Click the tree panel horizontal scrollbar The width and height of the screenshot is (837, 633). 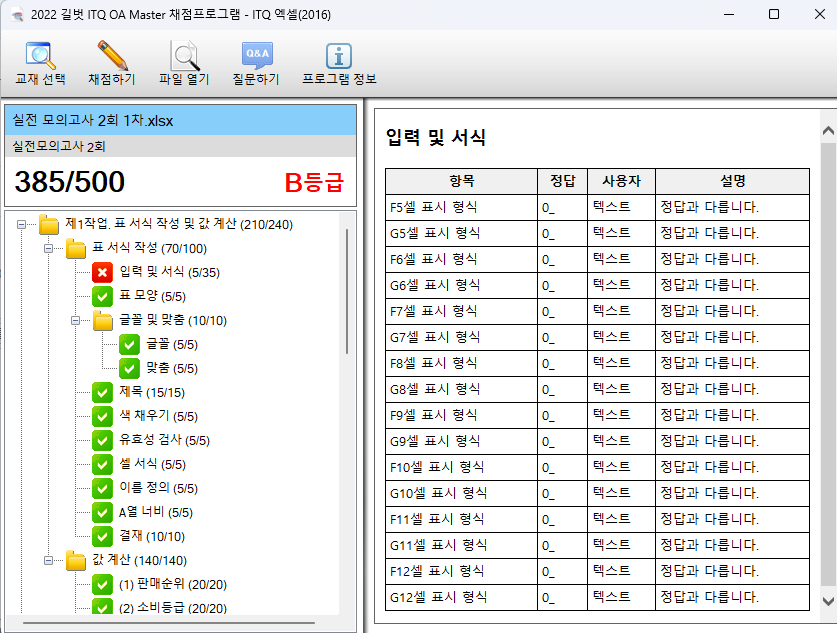pos(169,622)
